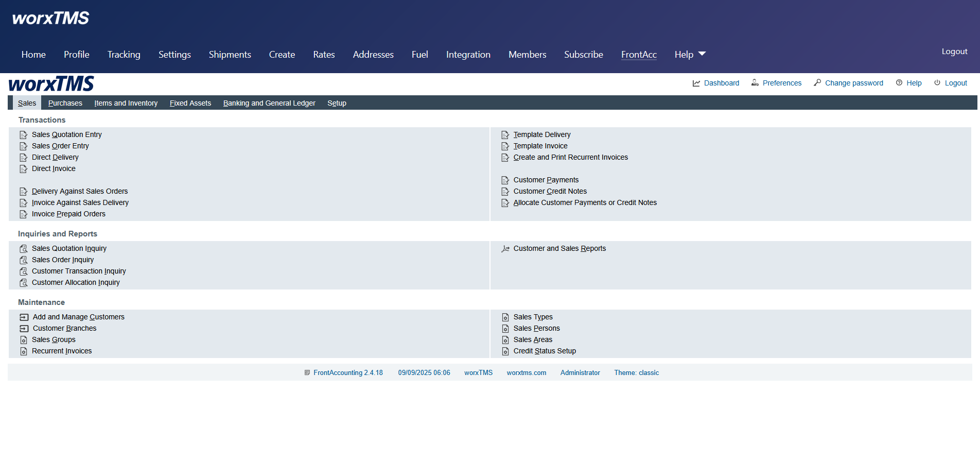Click the icon beside Add and Manage Customers
The height and width of the screenshot is (460, 980).
(x=24, y=317)
